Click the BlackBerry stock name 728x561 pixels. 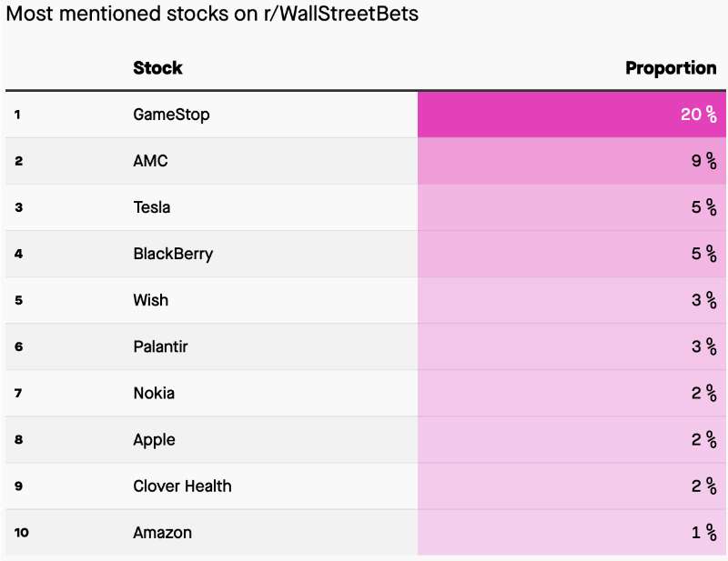click(173, 254)
